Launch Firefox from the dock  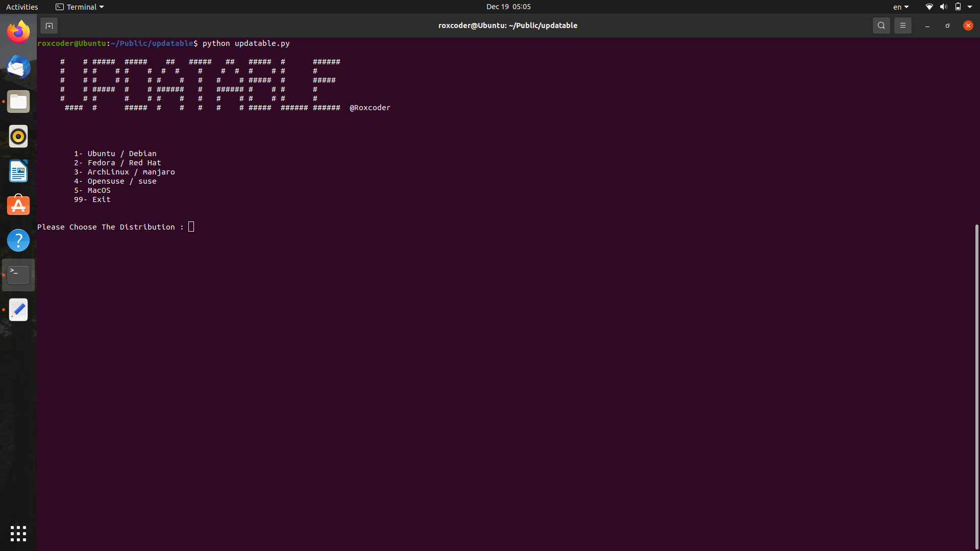pyautogui.click(x=18, y=33)
